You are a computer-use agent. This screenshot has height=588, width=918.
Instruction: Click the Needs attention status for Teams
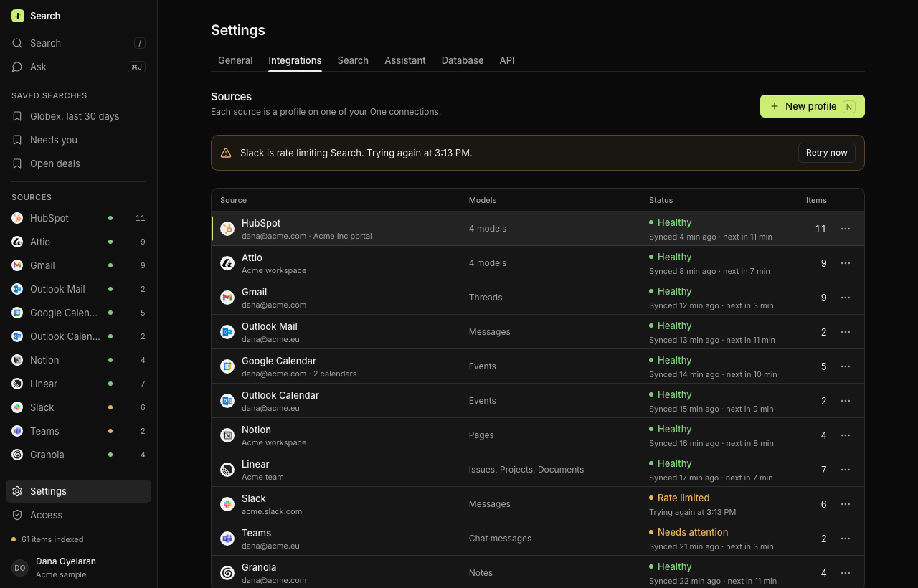tap(688, 532)
